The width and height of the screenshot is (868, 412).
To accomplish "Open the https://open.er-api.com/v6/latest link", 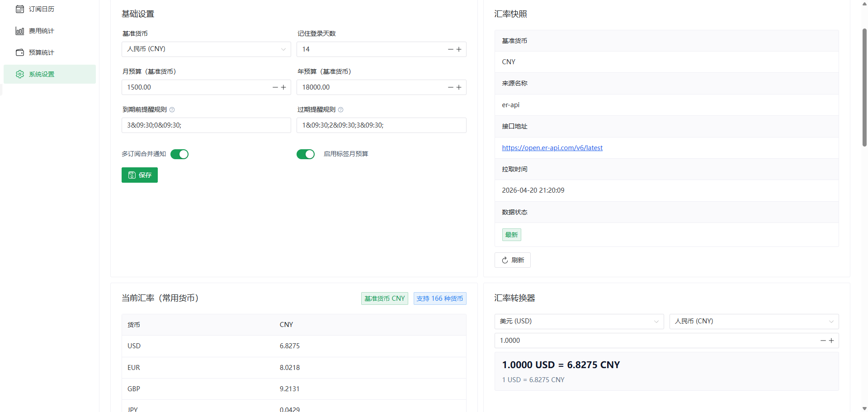I will [552, 148].
